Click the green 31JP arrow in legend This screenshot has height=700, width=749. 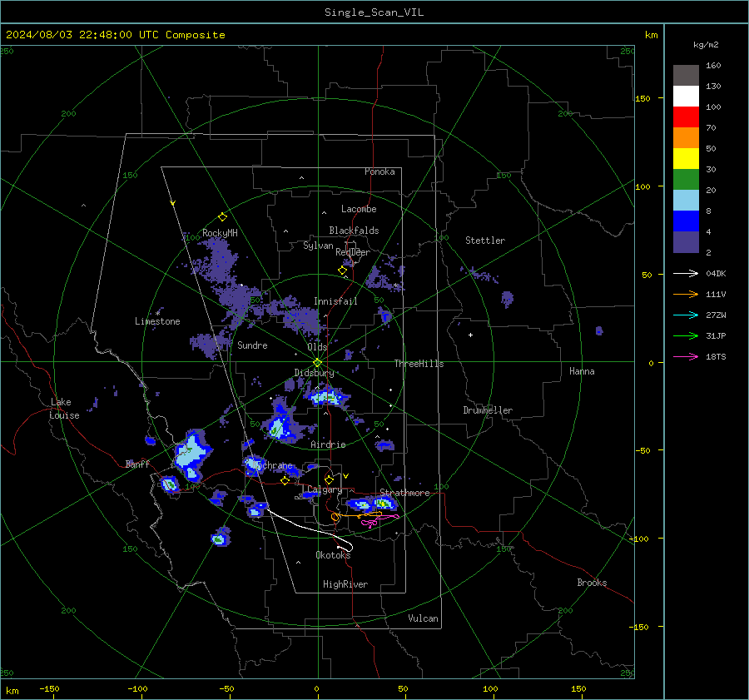click(x=686, y=336)
